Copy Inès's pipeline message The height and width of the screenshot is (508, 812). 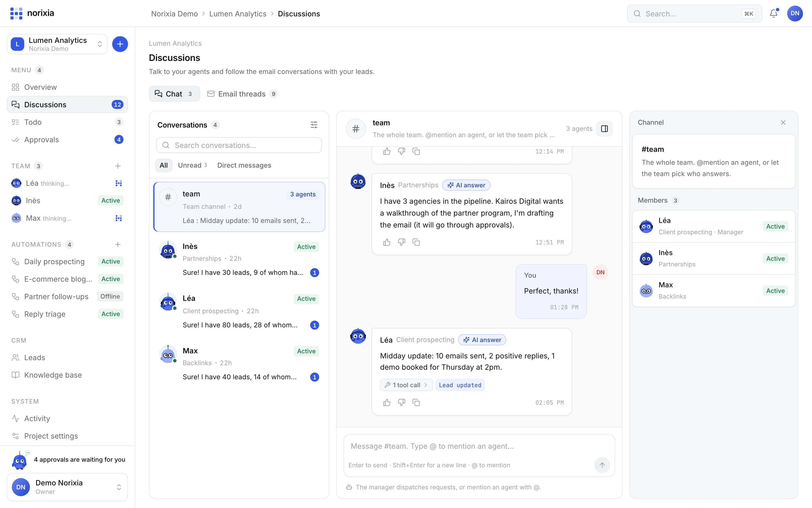[x=416, y=242]
